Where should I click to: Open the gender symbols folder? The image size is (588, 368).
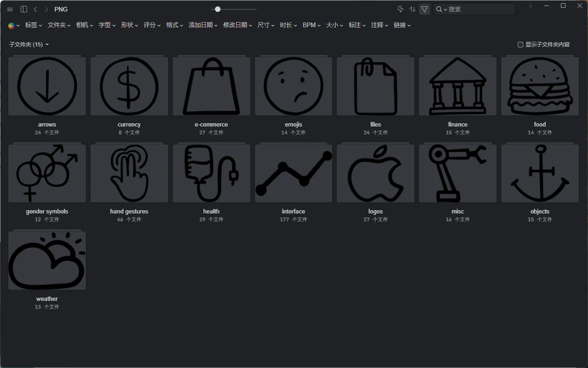[47, 173]
